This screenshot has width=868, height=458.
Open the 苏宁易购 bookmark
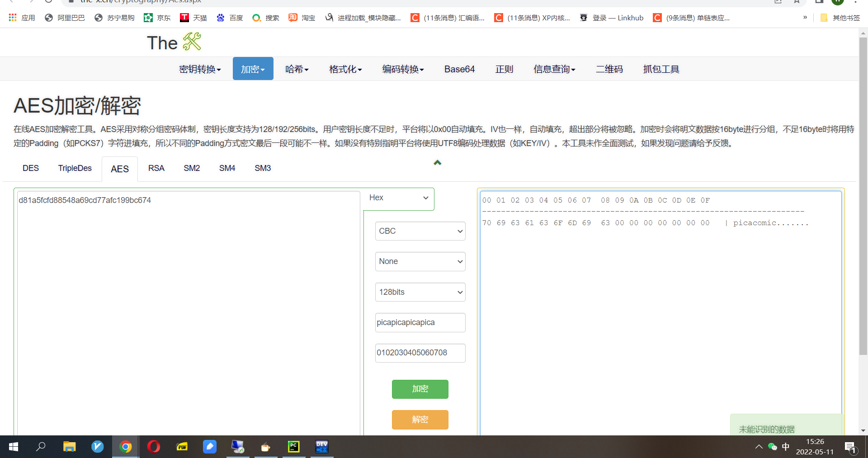point(114,18)
